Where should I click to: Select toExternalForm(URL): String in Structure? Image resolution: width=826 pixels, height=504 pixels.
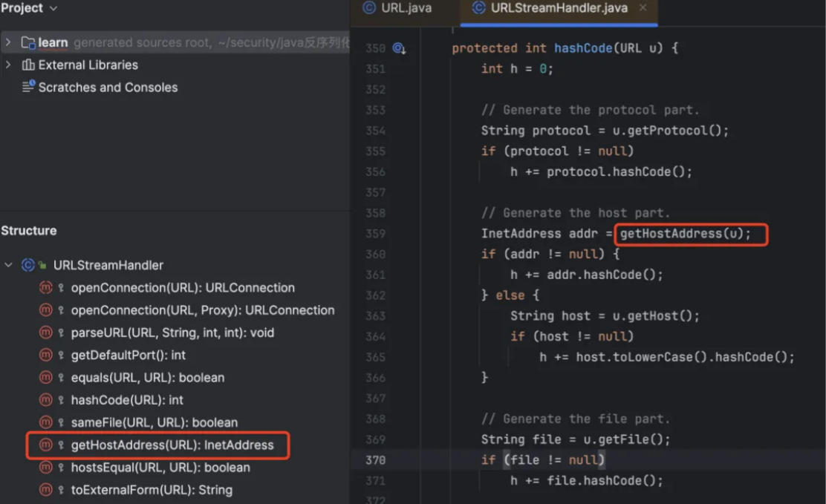click(152, 490)
